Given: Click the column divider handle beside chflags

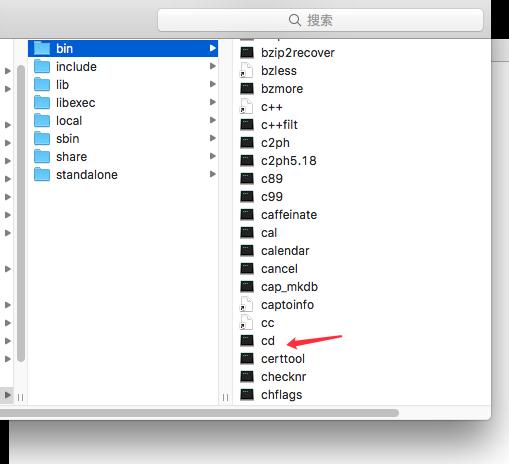Looking at the screenshot, I should 225,397.
